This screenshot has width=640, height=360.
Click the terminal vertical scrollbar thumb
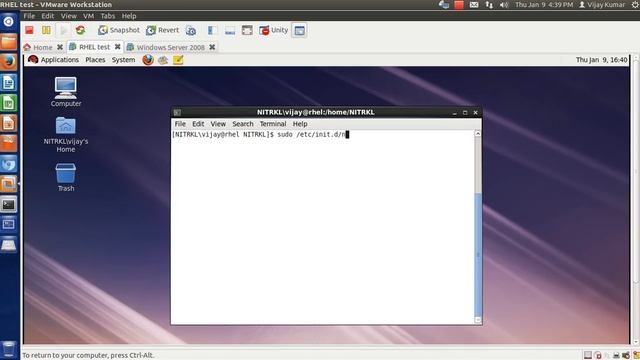coord(478,254)
